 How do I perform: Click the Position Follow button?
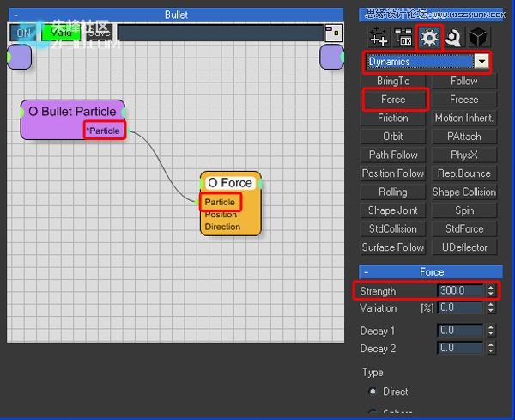click(x=393, y=173)
